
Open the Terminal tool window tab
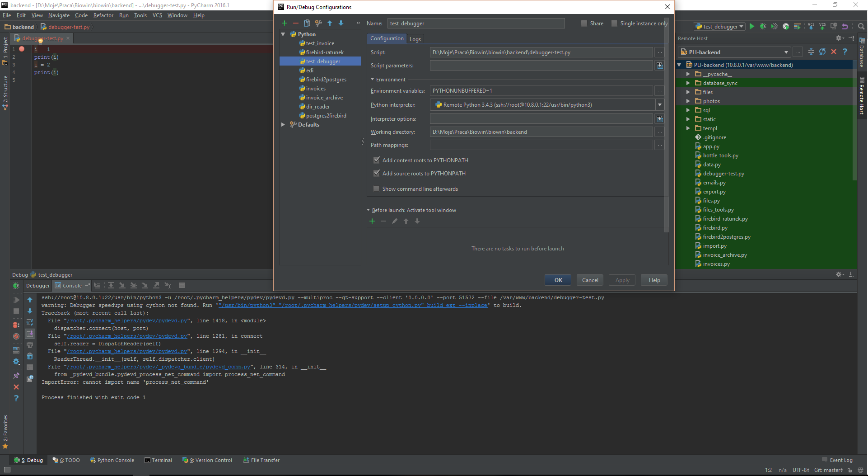(159, 460)
